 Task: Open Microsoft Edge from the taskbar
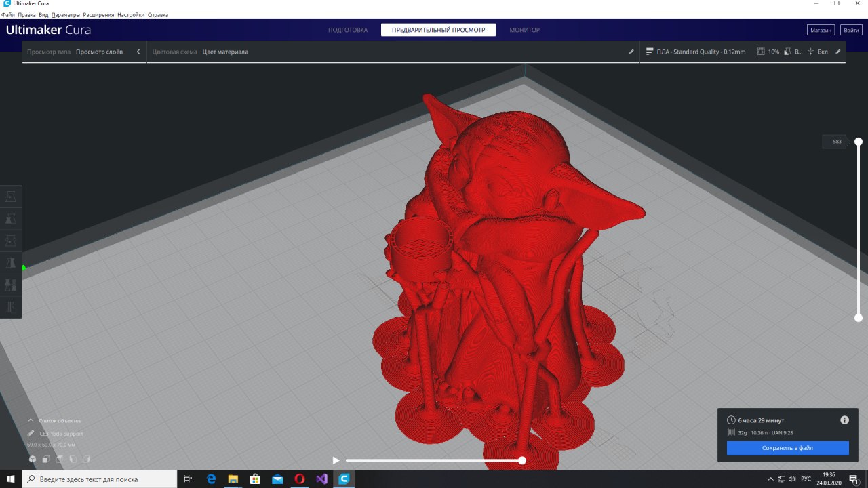point(211,479)
